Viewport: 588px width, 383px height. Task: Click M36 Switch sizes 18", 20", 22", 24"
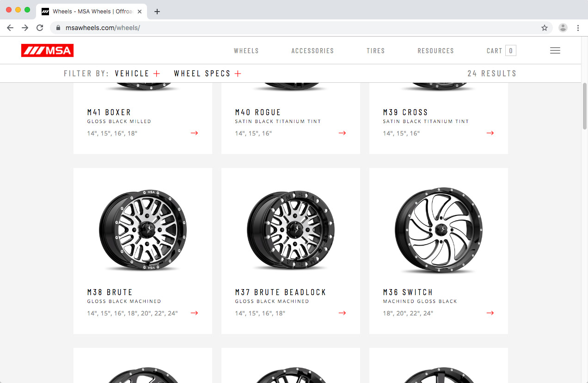408,314
